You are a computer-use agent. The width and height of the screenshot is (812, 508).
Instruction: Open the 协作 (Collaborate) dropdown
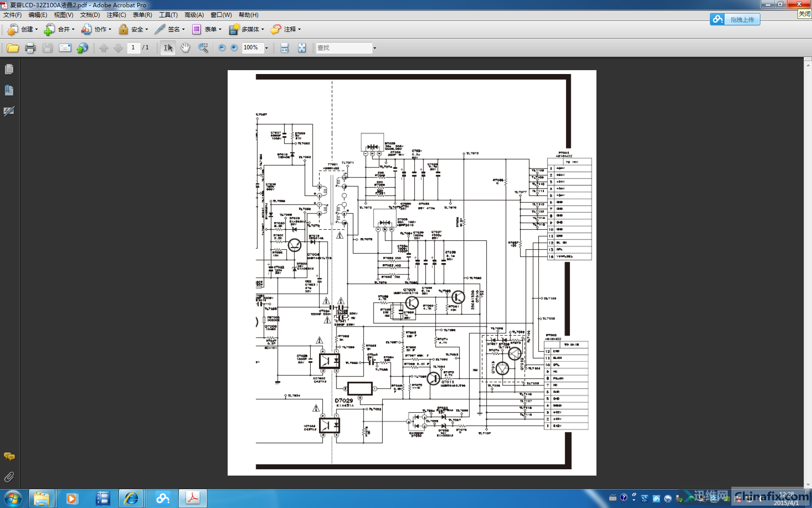[96, 30]
